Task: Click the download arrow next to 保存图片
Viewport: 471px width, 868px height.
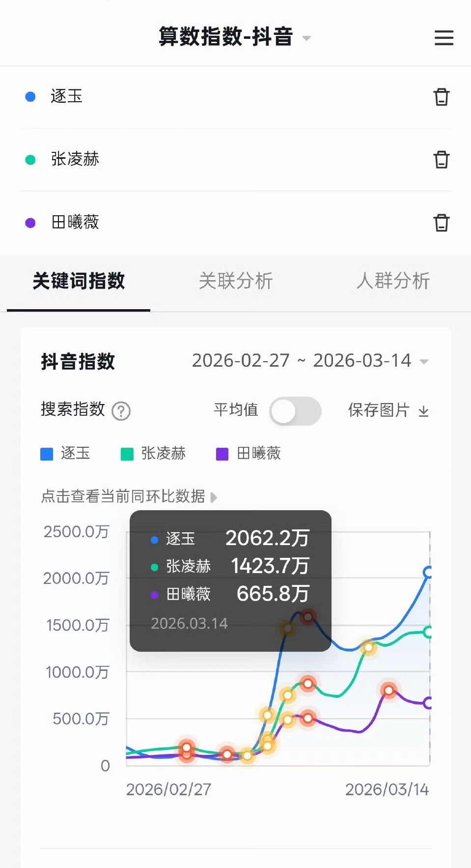Action: 423,411
